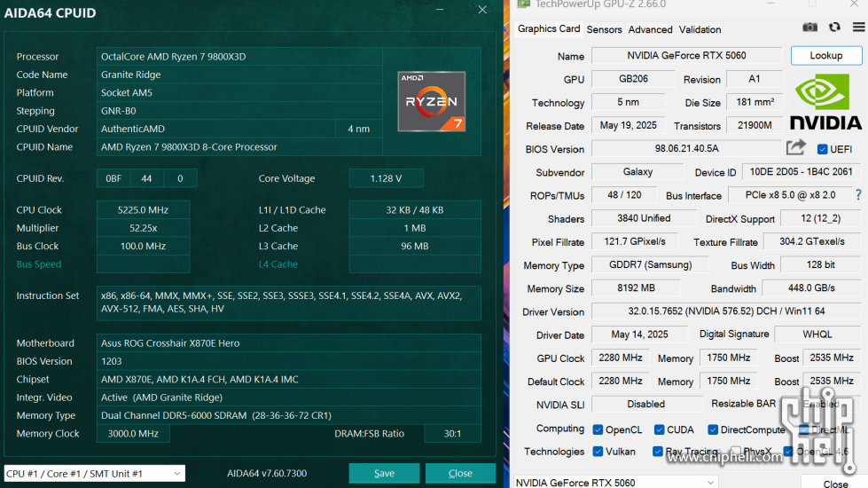Click the Core Voltage value 1.128 V
This screenshot has height=488, width=868.
point(386,178)
